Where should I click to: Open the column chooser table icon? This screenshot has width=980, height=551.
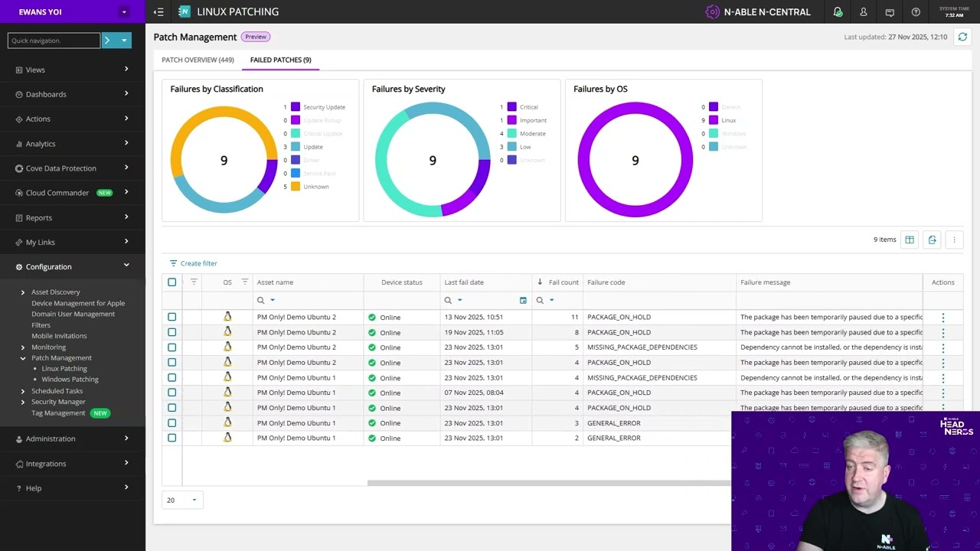(x=910, y=240)
